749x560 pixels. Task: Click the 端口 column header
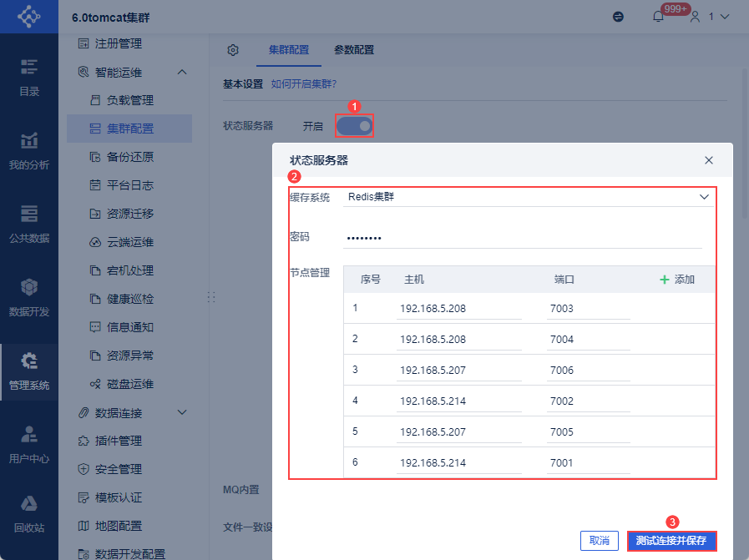tap(564, 280)
